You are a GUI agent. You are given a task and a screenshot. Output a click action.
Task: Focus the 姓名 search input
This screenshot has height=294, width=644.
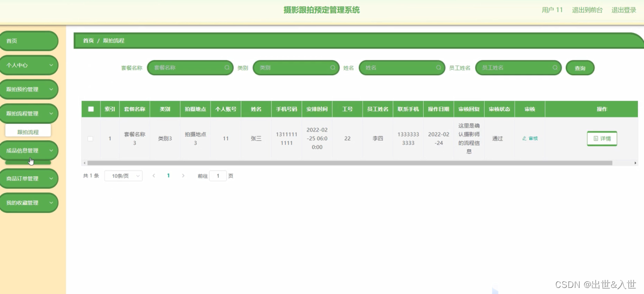click(x=402, y=68)
